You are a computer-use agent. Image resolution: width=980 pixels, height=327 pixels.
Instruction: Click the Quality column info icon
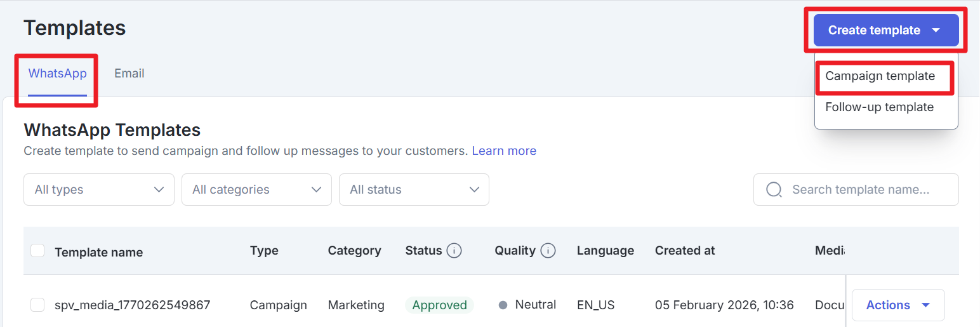click(548, 251)
